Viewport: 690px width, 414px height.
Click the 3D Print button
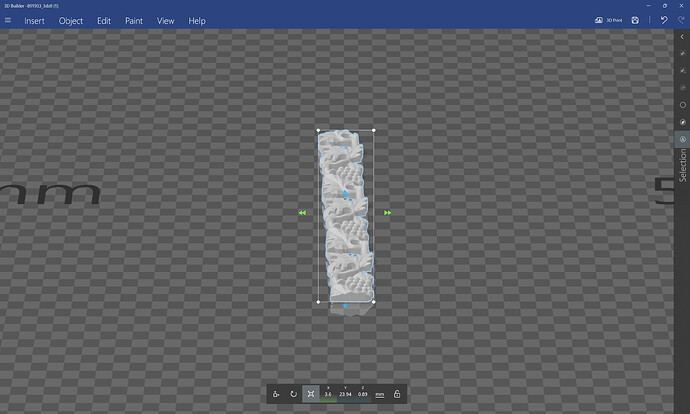click(x=607, y=20)
